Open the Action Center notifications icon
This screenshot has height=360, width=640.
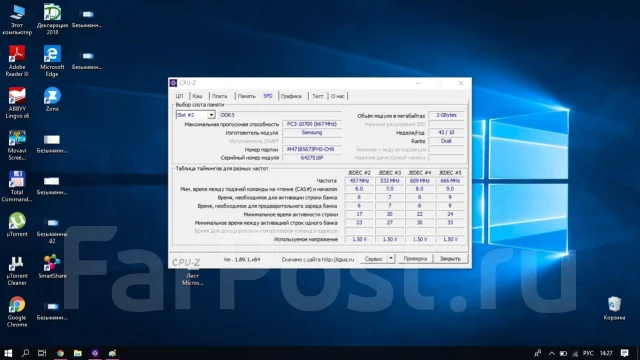624,353
